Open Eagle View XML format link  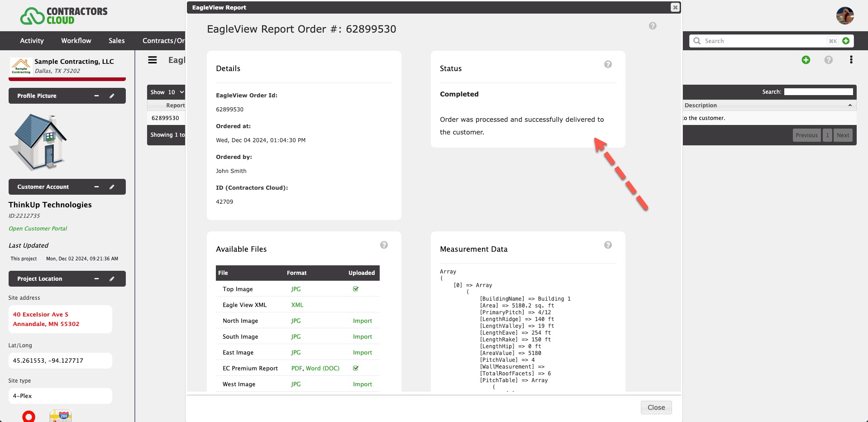coord(297,305)
